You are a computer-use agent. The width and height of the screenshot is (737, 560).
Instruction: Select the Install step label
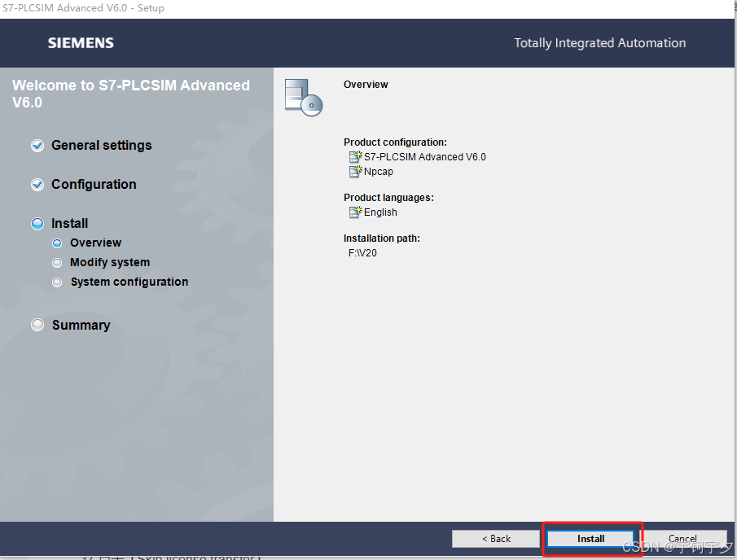(69, 223)
